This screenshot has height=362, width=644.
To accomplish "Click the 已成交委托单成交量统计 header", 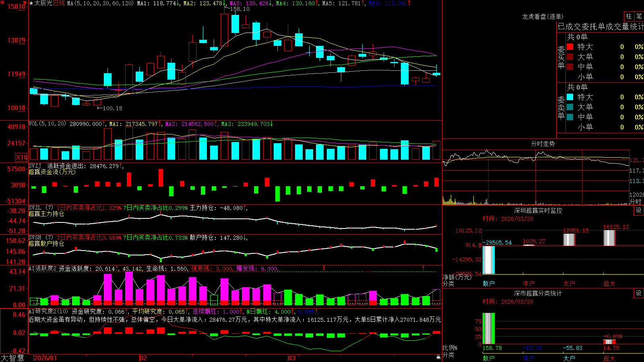I will pyautogui.click(x=601, y=27).
